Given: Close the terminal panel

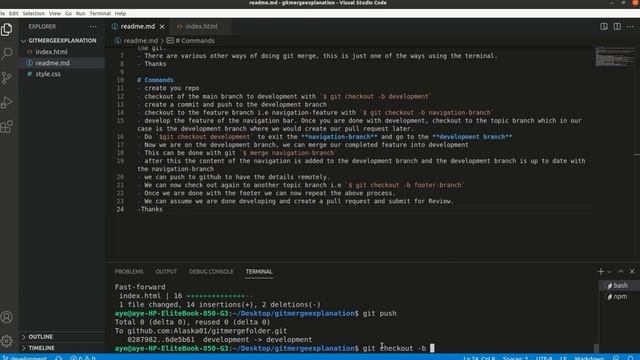Looking at the screenshot, I should [x=632, y=271].
